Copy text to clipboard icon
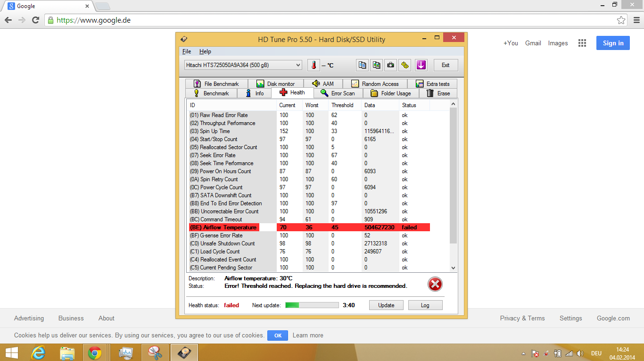The width and height of the screenshot is (644, 361). [x=362, y=65]
